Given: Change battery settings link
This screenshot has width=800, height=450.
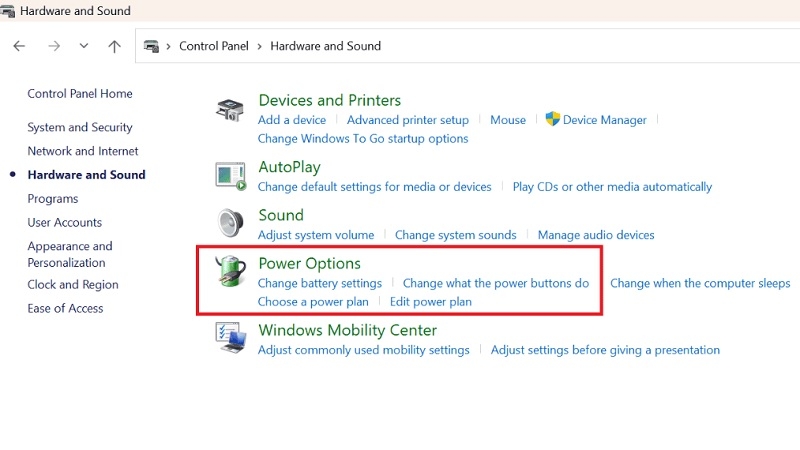Looking at the screenshot, I should coord(319,283).
